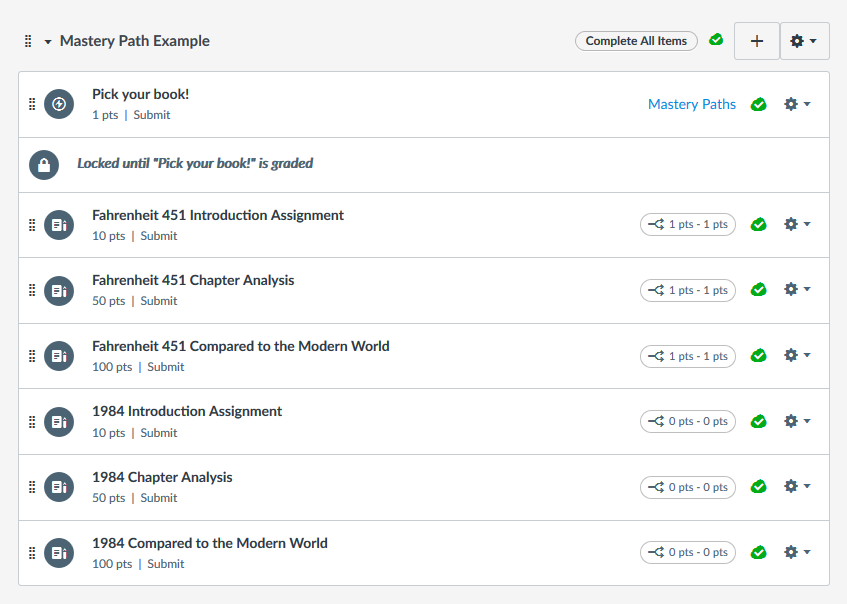
Task: Toggle publish status of the module
Action: coord(716,39)
